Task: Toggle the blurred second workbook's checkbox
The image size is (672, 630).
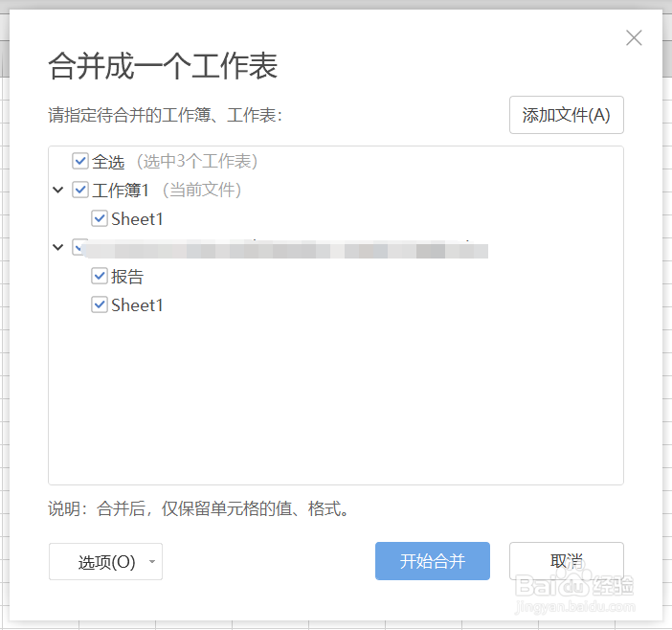Action: [79, 247]
